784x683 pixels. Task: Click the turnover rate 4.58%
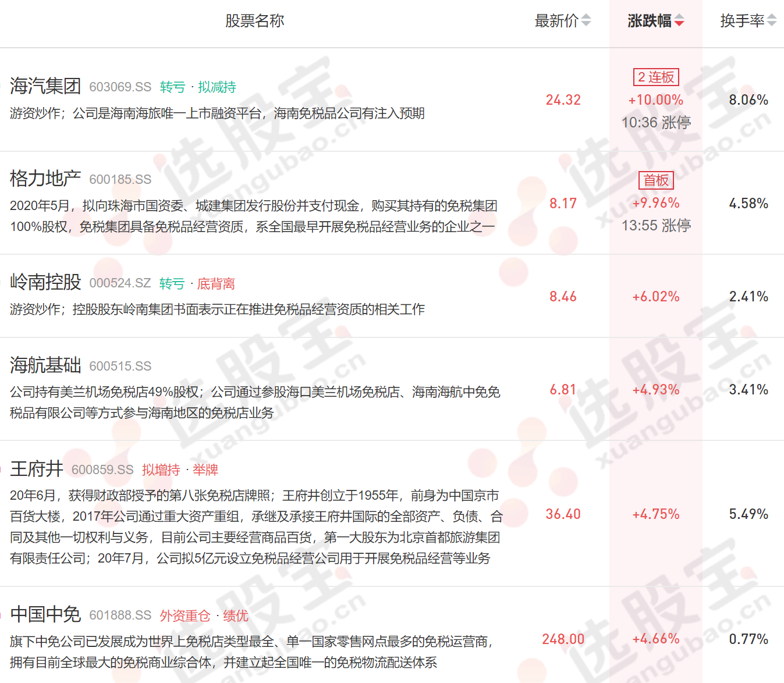point(748,204)
